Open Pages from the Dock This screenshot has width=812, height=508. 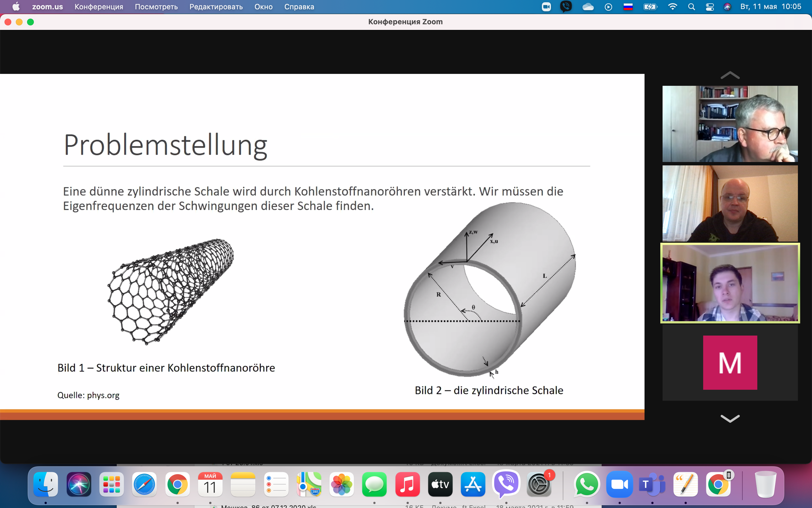(x=685, y=484)
